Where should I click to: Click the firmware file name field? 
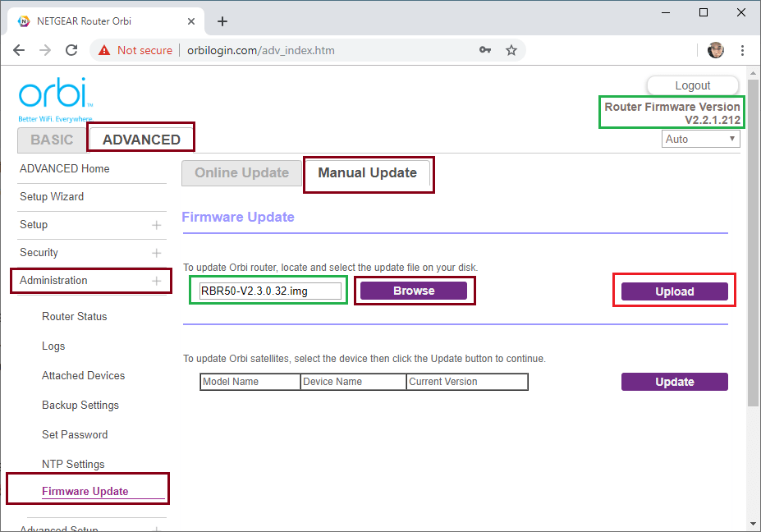[270, 291]
